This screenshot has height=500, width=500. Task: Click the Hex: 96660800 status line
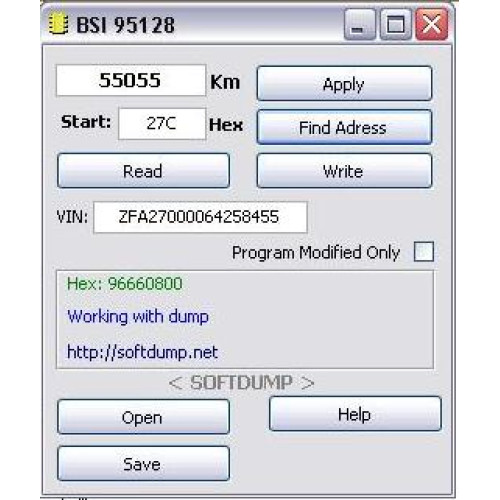point(125,284)
